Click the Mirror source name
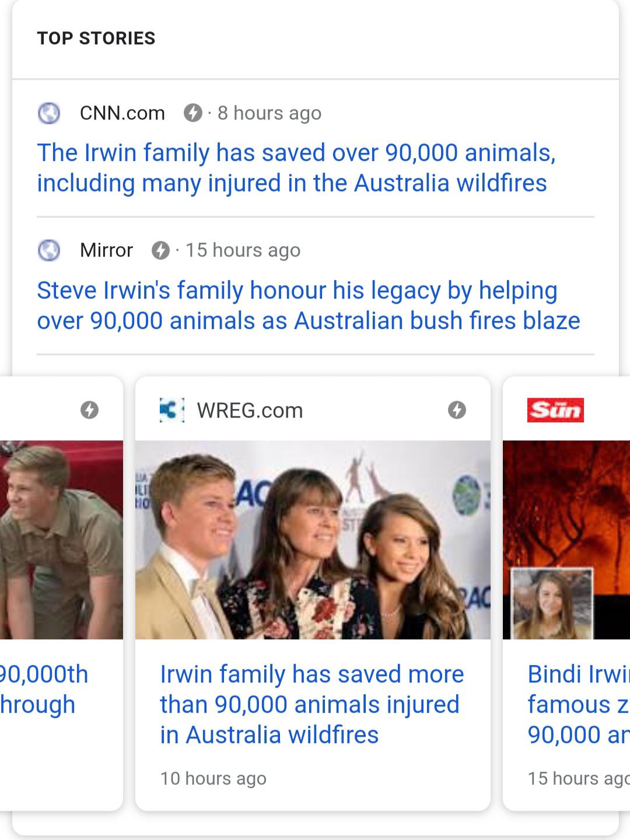This screenshot has height=840, width=630. (106, 250)
